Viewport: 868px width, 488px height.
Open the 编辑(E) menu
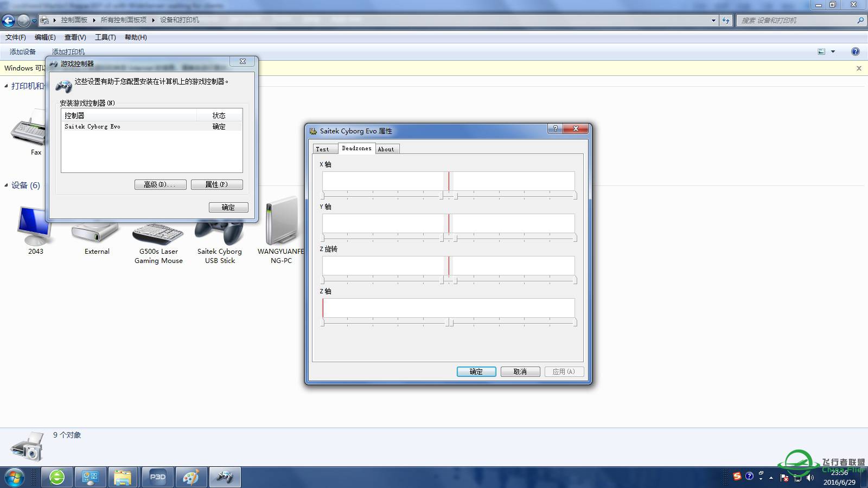45,37
